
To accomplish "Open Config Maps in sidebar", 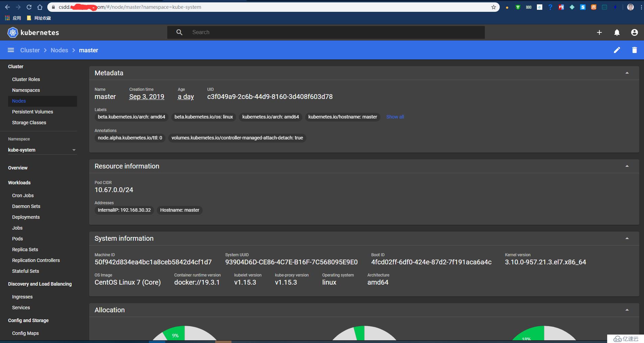I will (x=25, y=333).
